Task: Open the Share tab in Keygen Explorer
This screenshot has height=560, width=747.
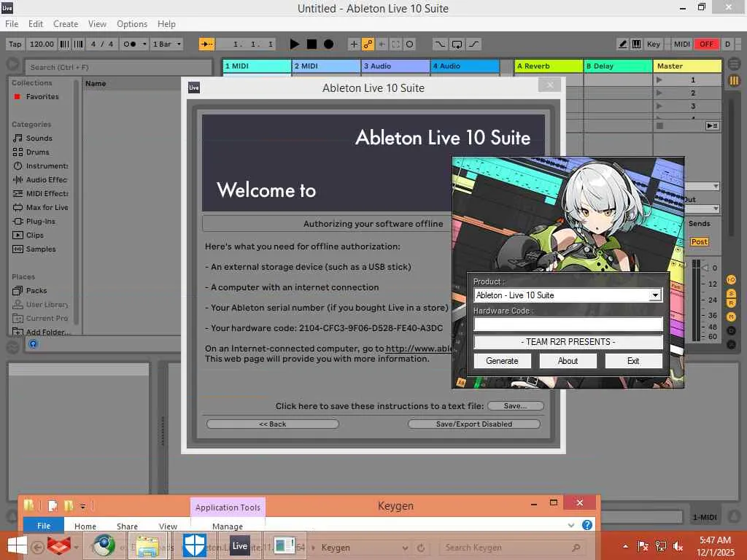Action: coord(127,526)
